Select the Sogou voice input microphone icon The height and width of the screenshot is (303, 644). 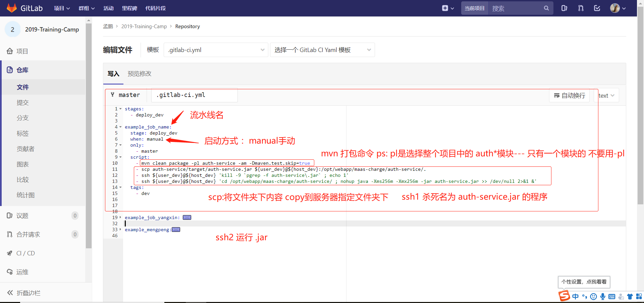[x=603, y=296]
